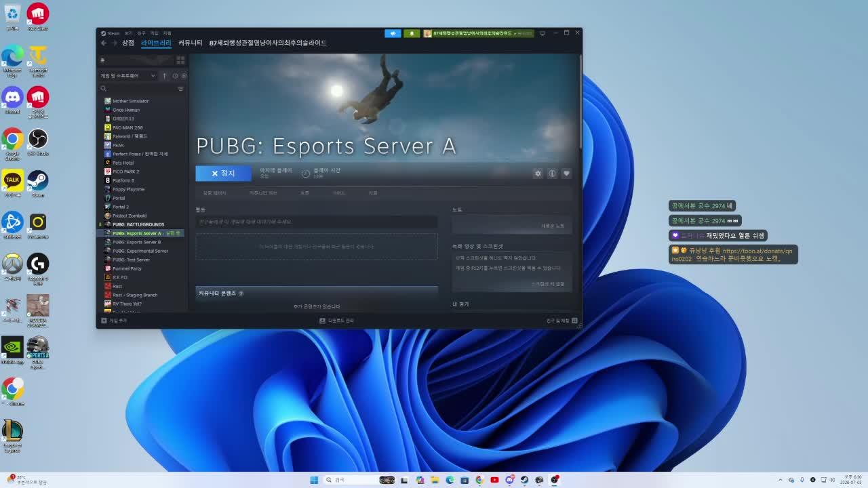
Task: Open the 보기 (View) menu
Action: pyautogui.click(x=128, y=33)
